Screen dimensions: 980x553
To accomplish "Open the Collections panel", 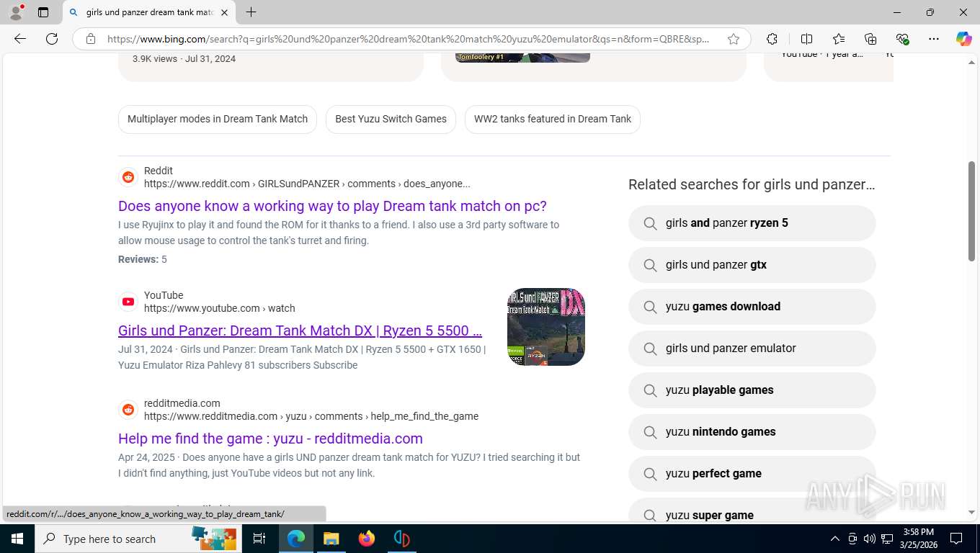I will pos(870,39).
